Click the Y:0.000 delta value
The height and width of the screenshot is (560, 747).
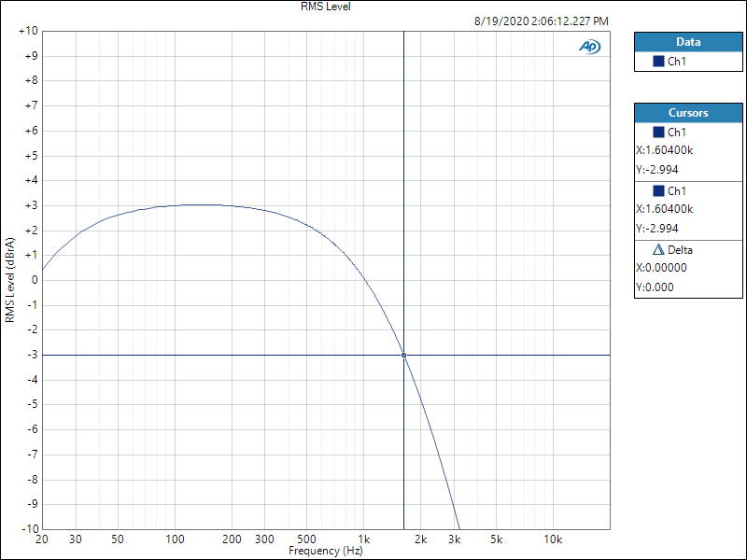655,287
